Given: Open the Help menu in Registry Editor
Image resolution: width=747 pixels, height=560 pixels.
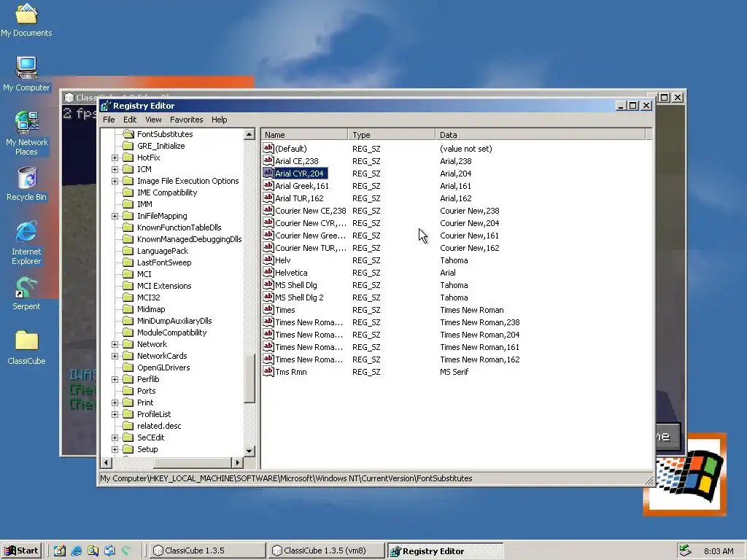Looking at the screenshot, I should point(219,120).
